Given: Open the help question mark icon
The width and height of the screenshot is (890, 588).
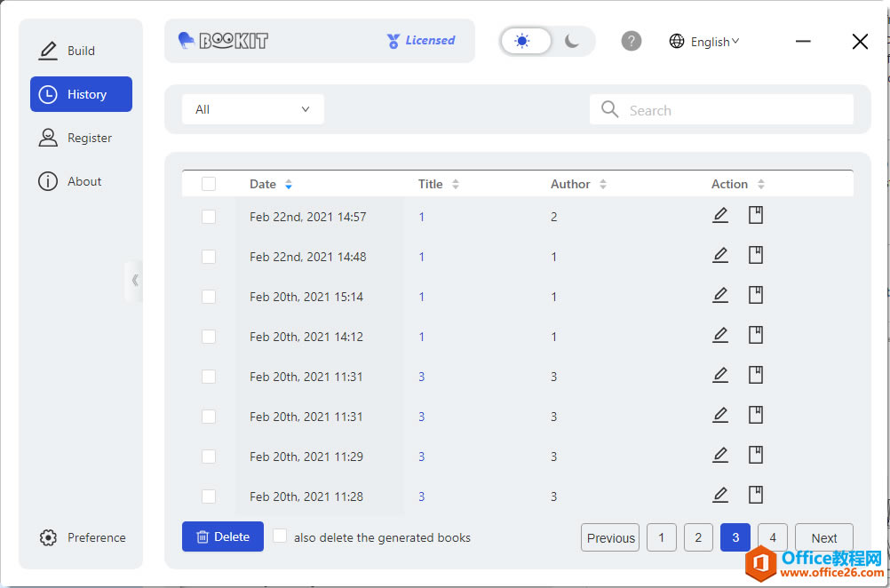Looking at the screenshot, I should click(x=632, y=41).
